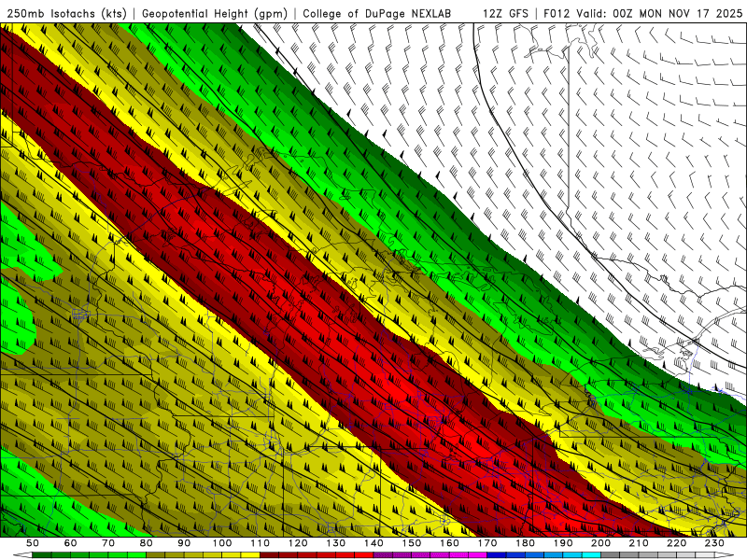Click the 160 knot scale label
The height and width of the screenshot is (560, 747).
click(x=449, y=543)
